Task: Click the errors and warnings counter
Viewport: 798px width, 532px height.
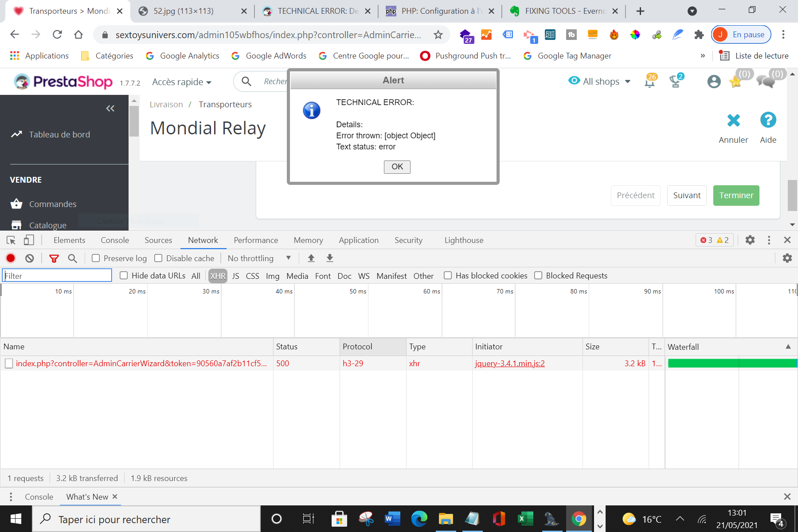Action: [714, 240]
